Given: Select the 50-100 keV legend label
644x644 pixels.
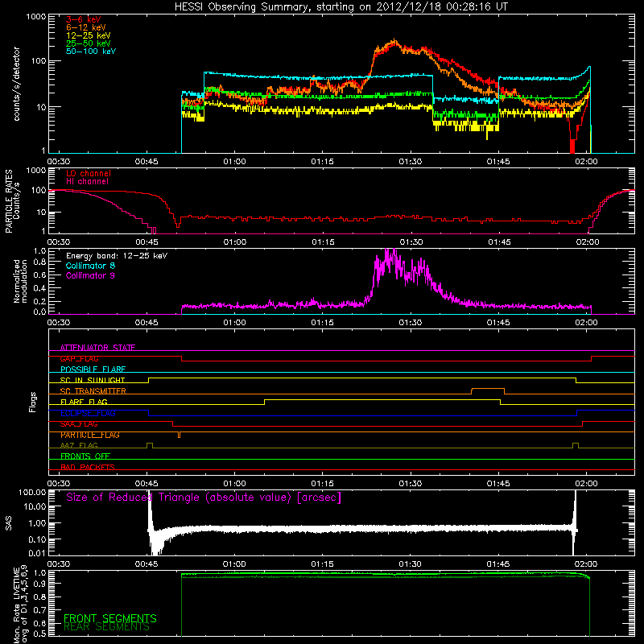Looking at the screenshot, I should pyautogui.click(x=91, y=52).
